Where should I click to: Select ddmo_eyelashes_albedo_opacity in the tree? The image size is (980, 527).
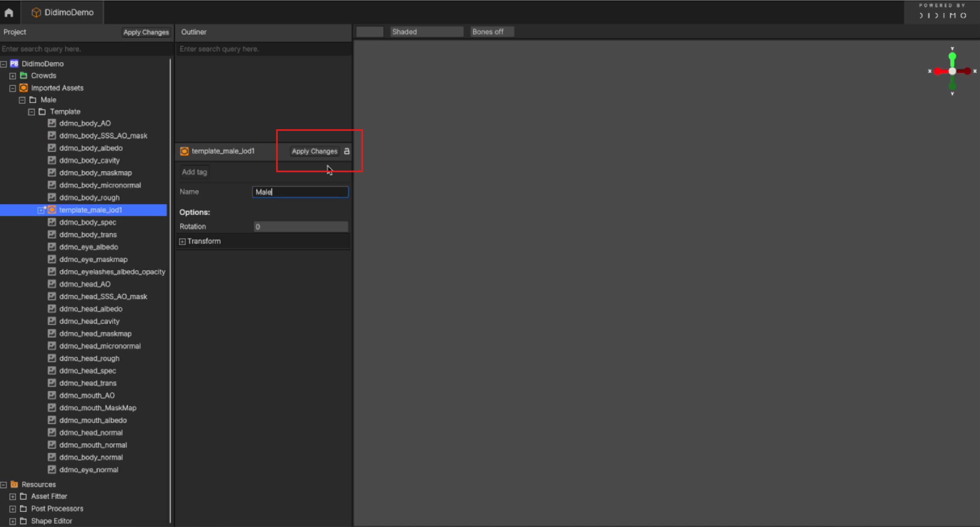coord(112,272)
